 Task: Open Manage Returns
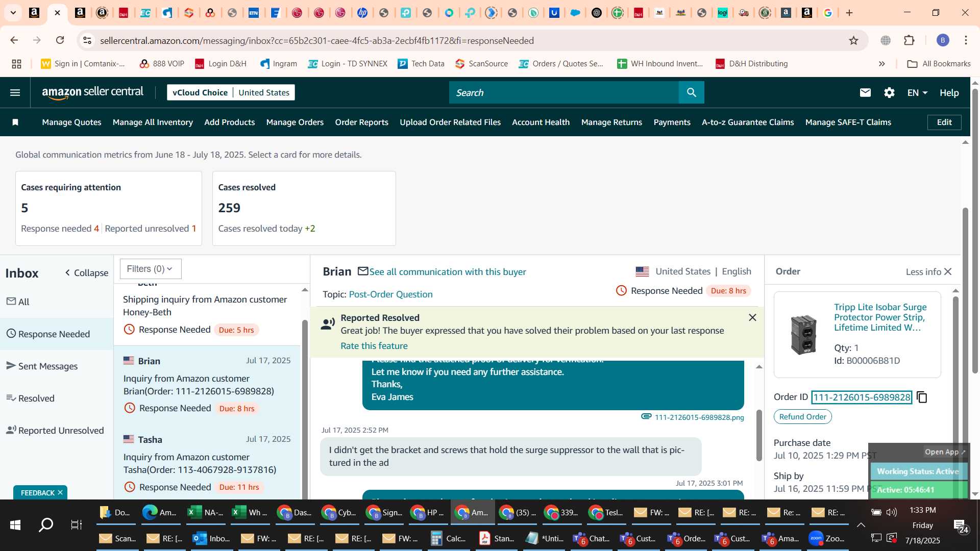coord(611,122)
